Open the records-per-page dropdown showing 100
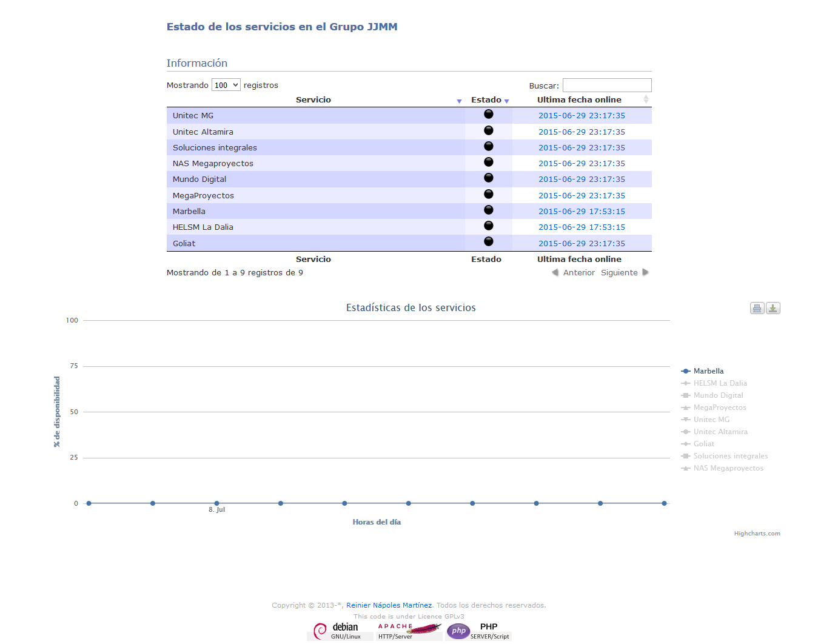 point(226,86)
